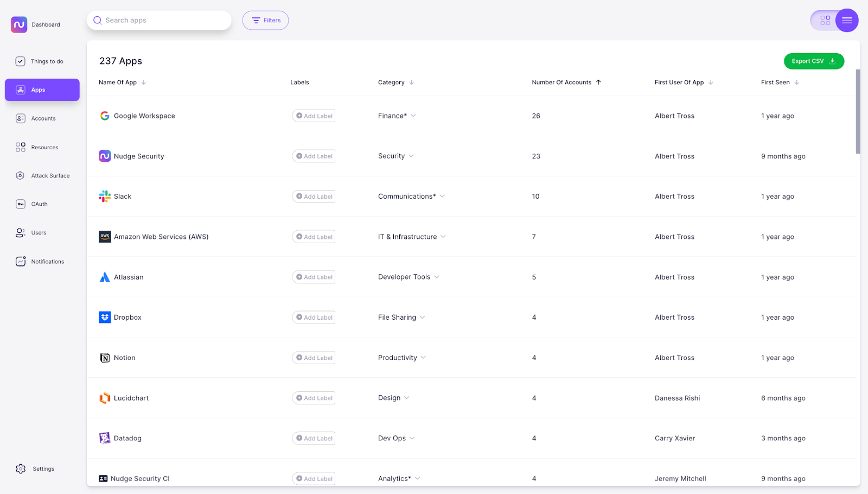Image resolution: width=868 pixels, height=494 pixels.
Task: Select the OAuth key icon in sidebar
Action: [21, 204]
